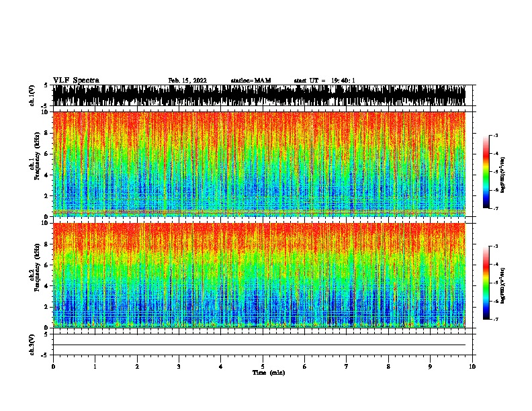The image size is (532, 411).
Task: Click the ch.2 "Frequency (kHz)" axis label
Action: (x=37, y=267)
